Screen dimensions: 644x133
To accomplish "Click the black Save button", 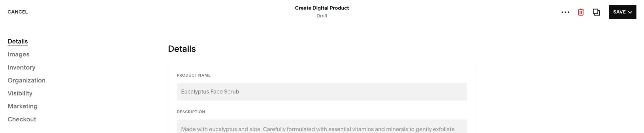I will tap(622, 12).
